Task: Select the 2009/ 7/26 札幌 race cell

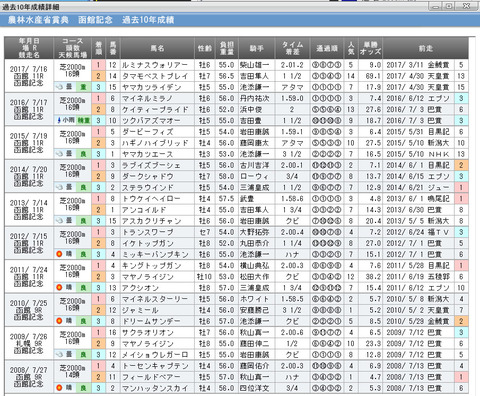Action: [29, 343]
